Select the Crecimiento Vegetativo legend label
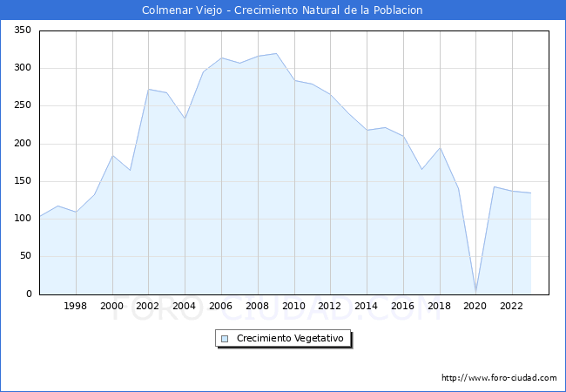The width and height of the screenshot is (566, 392). (x=290, y=338)
